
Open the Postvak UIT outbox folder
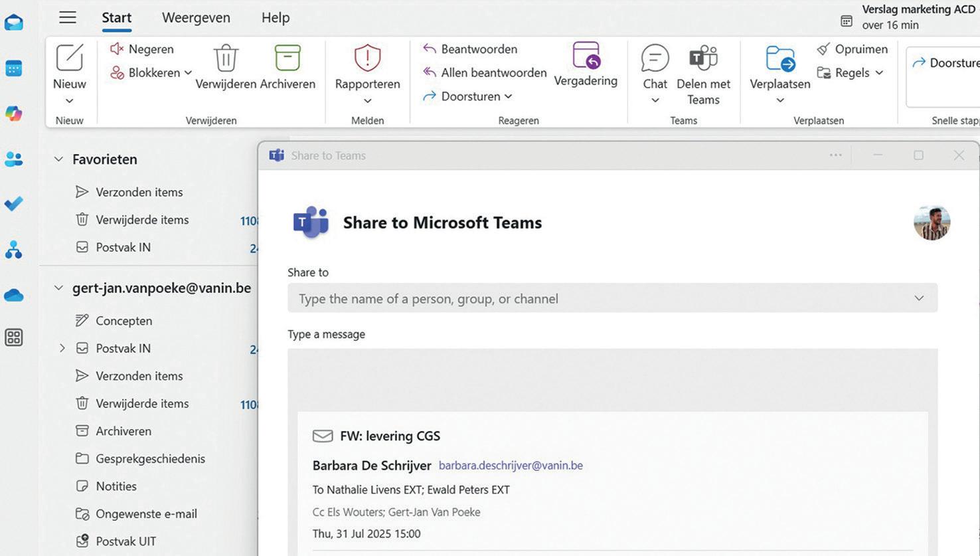coord(125,541)
